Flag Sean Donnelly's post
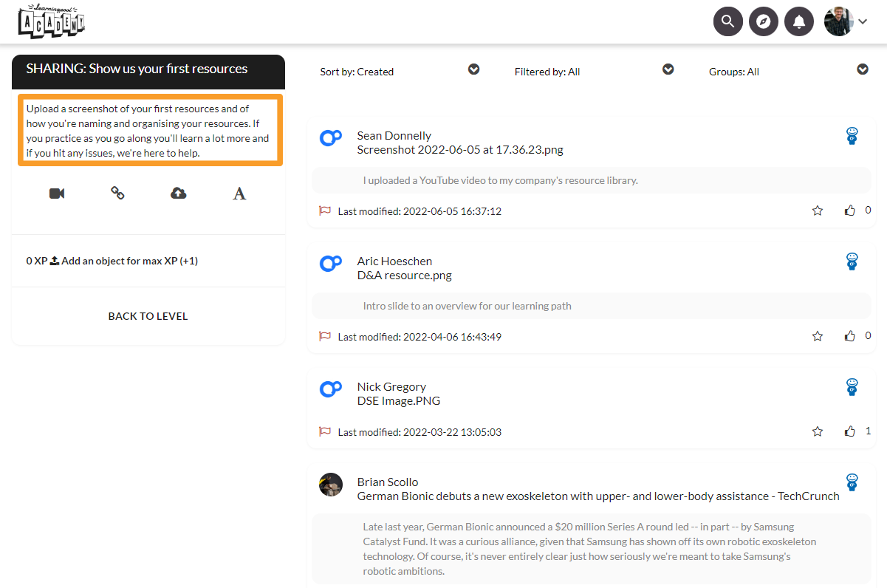Image resolution: width=887 pixels, height=588 pixels. pos(324,211)
